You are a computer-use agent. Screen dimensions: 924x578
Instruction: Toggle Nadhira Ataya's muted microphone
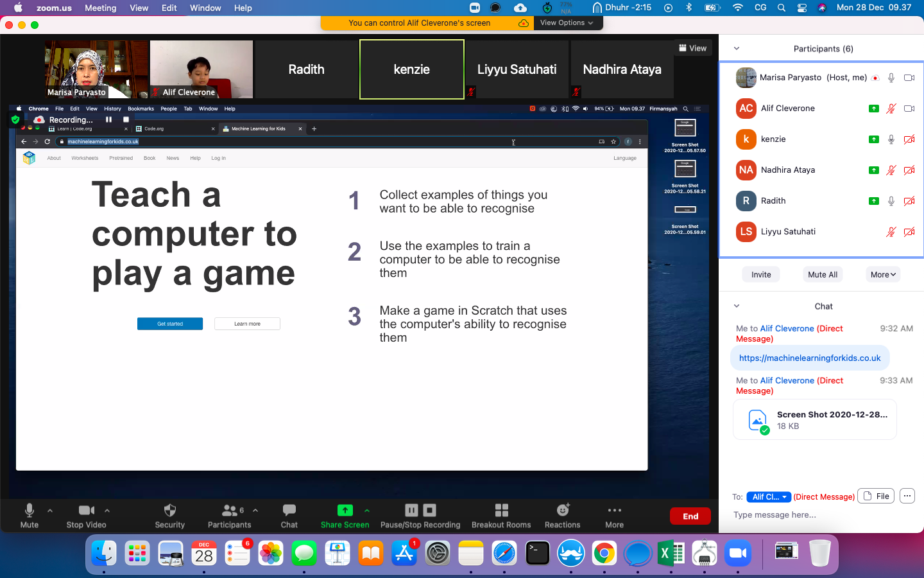coord(891,170)
